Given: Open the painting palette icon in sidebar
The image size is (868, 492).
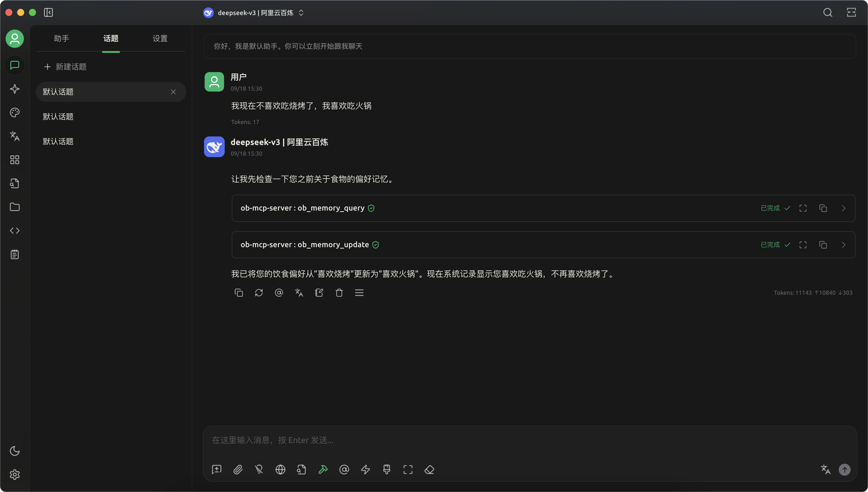Looking at the screenshot, I should [x=14, y=113].
